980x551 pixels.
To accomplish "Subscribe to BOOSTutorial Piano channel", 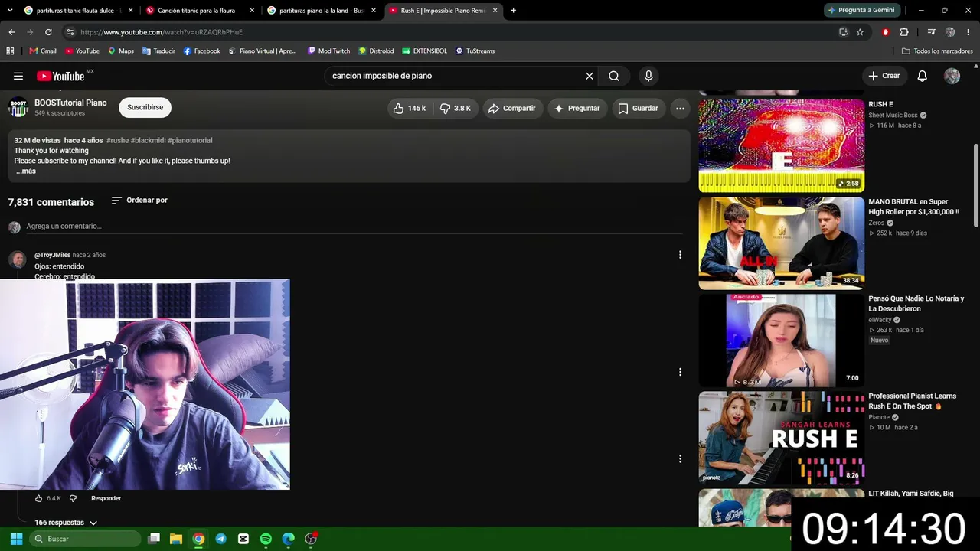I will click(x=145, y=108).
